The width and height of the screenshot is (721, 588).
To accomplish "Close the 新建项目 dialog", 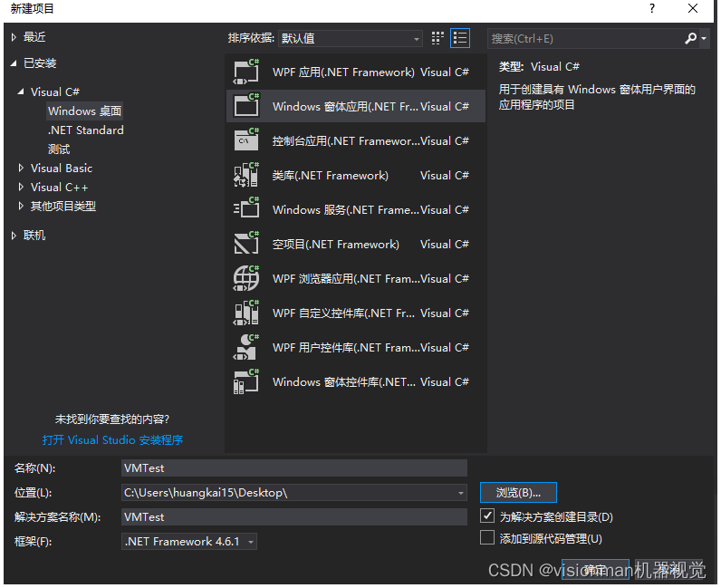I will tap(693, 8).
